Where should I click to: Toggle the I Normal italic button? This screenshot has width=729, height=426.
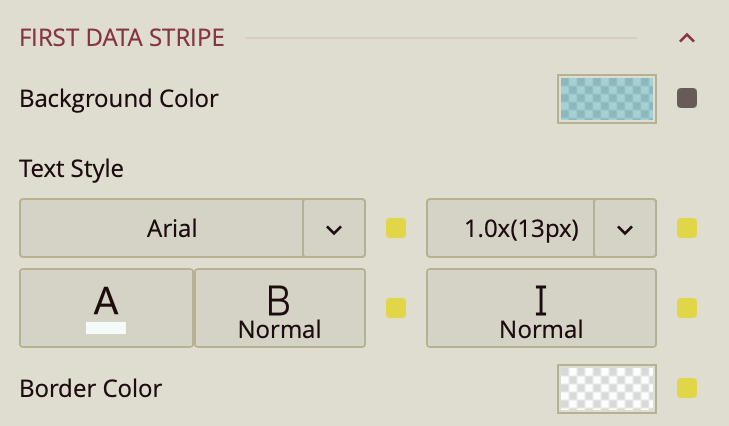coord(541,307)
